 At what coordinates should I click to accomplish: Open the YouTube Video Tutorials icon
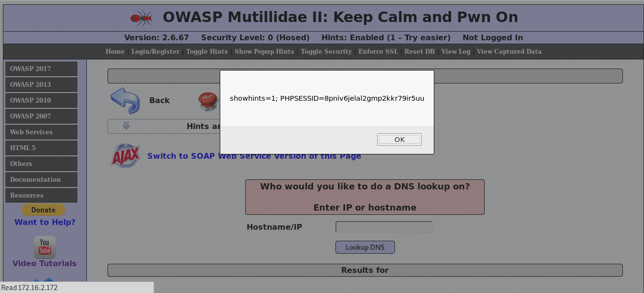[x=45, y=246]
